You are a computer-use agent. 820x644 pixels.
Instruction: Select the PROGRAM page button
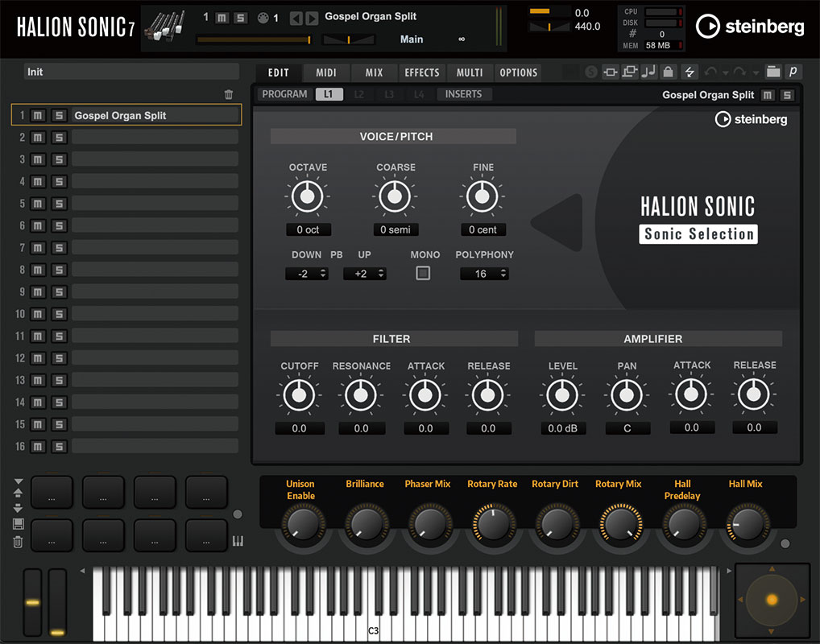click(x=284, y=94)
